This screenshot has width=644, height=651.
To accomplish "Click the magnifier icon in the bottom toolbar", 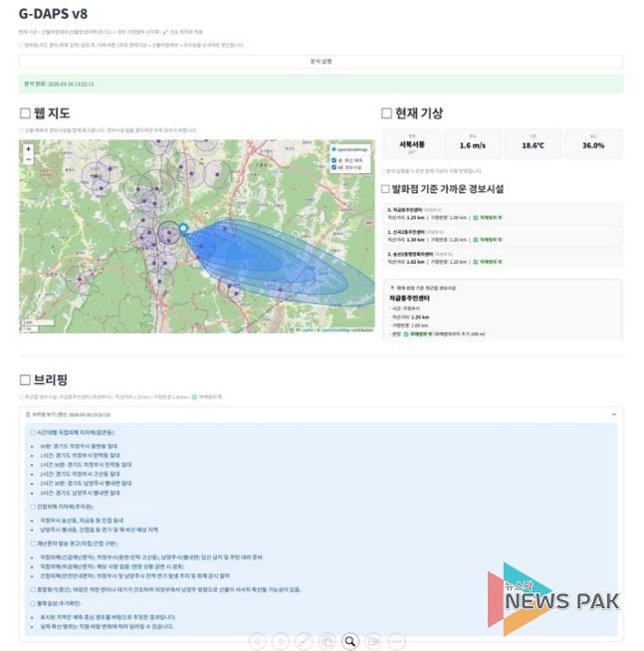I will 350,641.
